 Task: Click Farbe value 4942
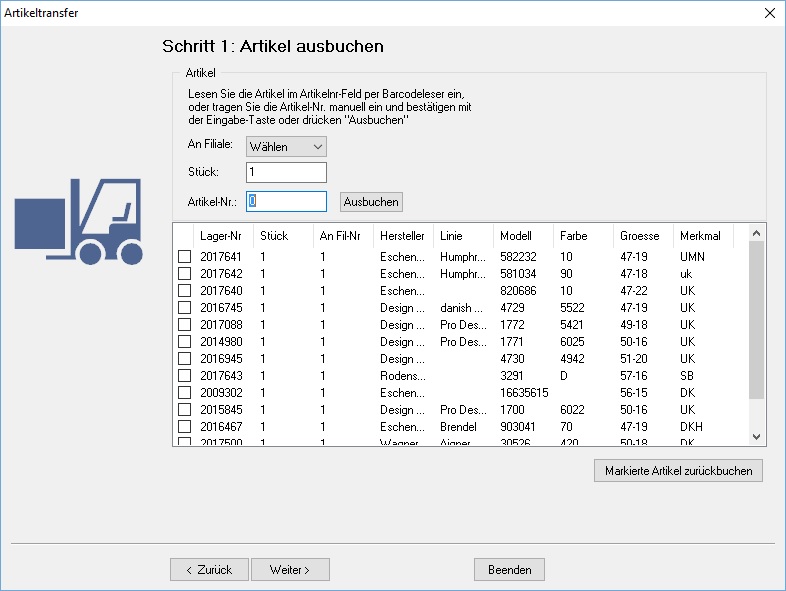[x=572, y=359]
